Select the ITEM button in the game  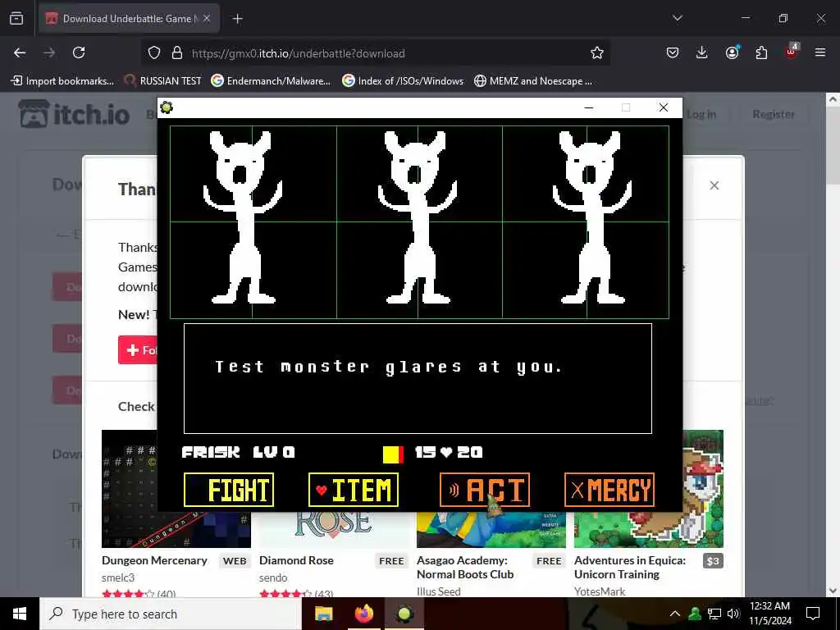click(x=354, y=490)
